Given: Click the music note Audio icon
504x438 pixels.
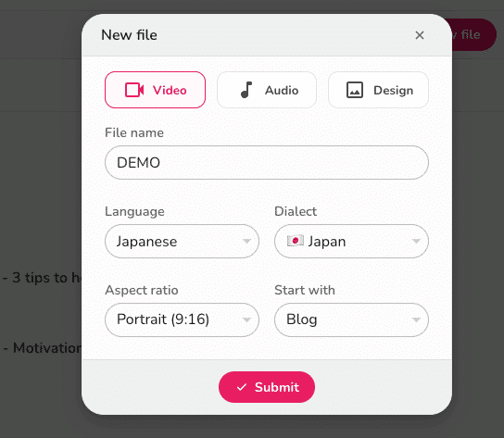Looking at the screenshot, I should [246, 90].
